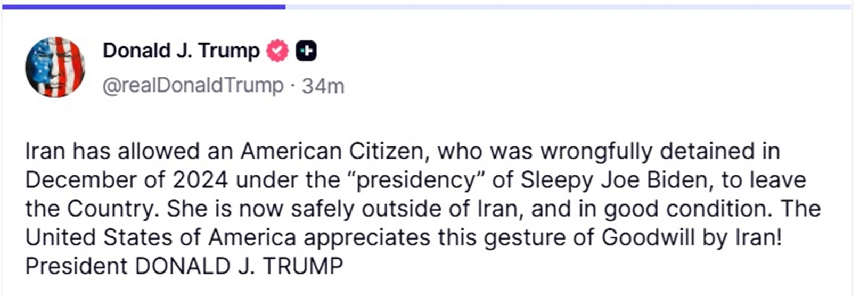Click the light unfilled part of progress bar
Viewport: 868px width, 297px height.
(x=568, y=7)
